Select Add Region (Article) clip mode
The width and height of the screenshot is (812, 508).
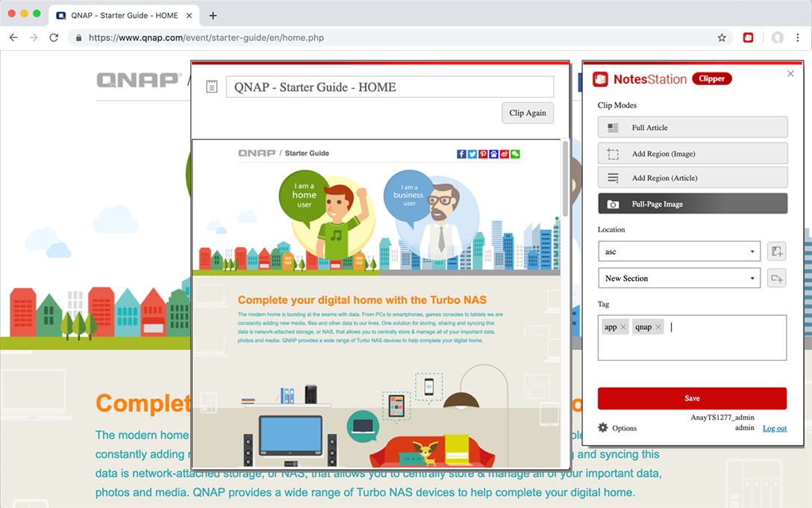point(692,177)
